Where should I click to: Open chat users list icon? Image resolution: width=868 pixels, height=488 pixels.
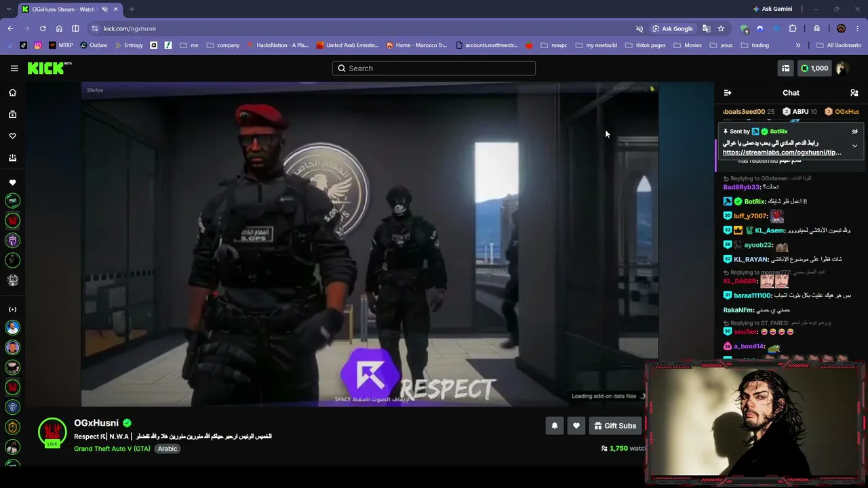(x=854, y=93)
